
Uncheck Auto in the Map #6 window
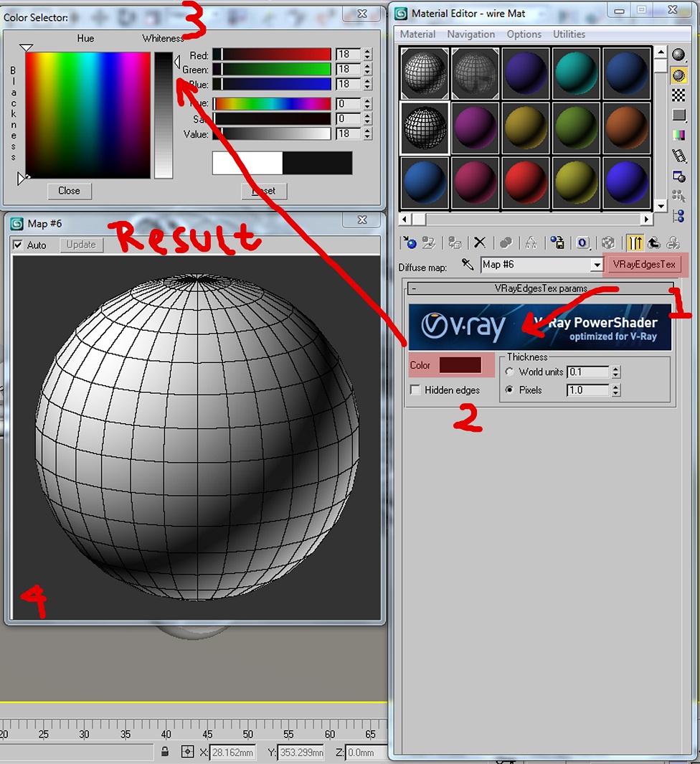16,245
